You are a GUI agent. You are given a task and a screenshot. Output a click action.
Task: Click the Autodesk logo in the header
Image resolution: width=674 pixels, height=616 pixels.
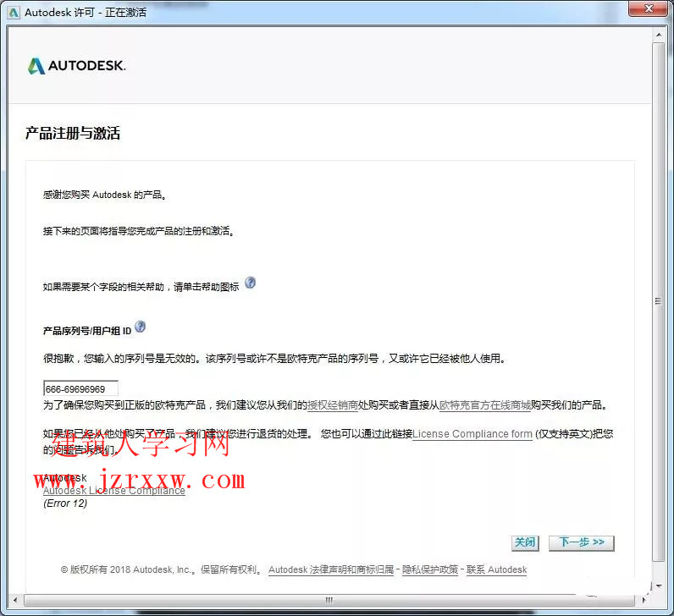click(76, 66)
